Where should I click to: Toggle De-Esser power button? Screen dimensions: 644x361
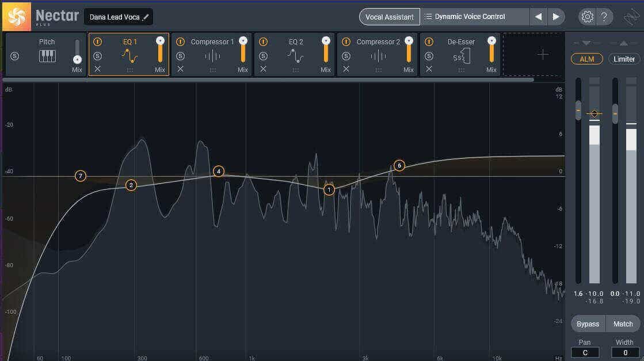pyautogui.click(x=429, y=42)
